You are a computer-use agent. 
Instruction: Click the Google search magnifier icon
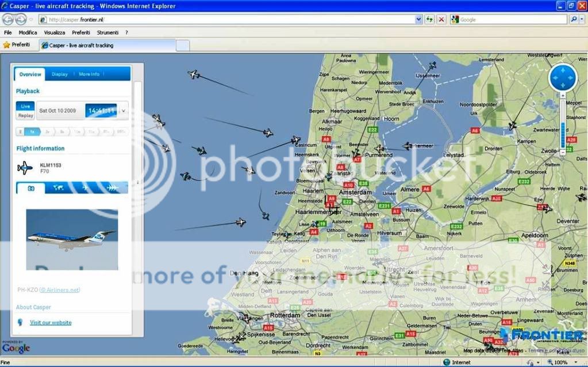[x=574, y=20]
